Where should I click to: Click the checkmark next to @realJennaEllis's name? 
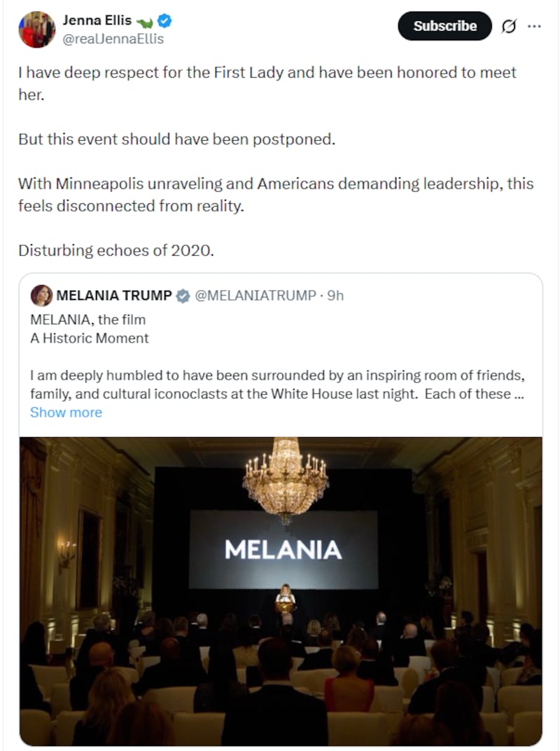tap(163, 20)
